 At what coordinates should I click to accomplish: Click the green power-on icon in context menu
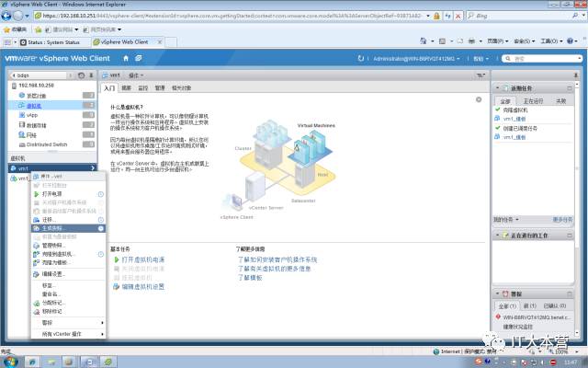37,194
